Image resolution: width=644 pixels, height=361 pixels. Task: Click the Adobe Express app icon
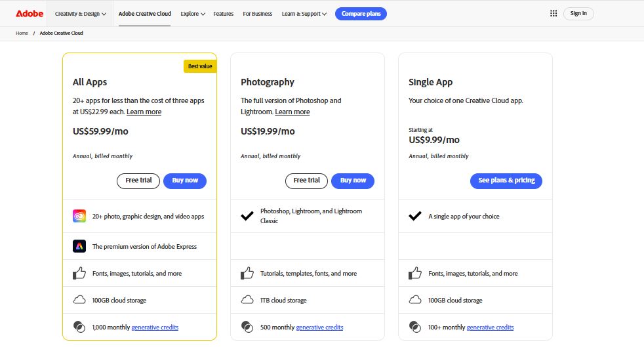[x=79, y=246]
